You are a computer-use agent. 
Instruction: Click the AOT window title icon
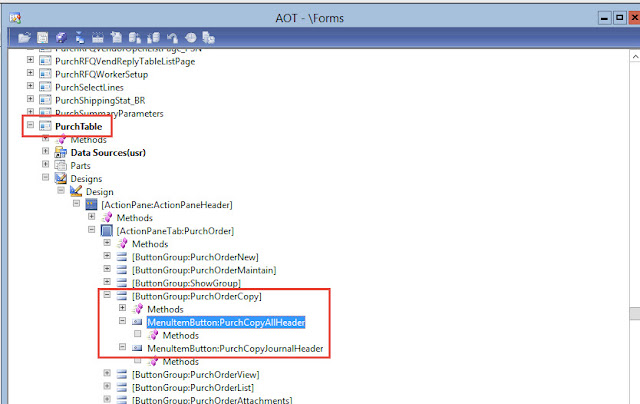point(15,18)
